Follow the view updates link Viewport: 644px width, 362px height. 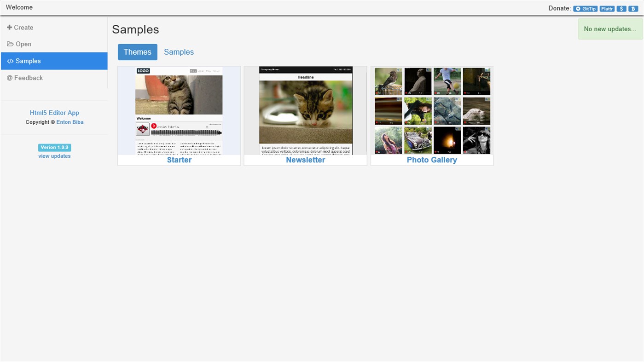[x=54, y=156]
